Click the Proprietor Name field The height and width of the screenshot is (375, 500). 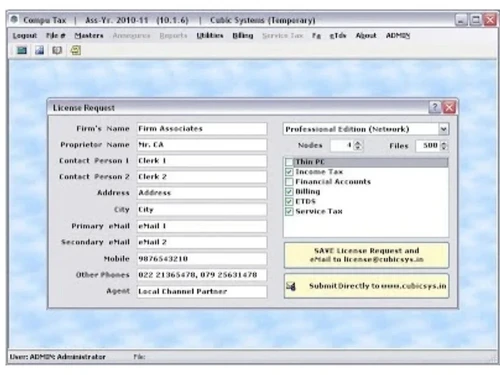tap(202, 145)
